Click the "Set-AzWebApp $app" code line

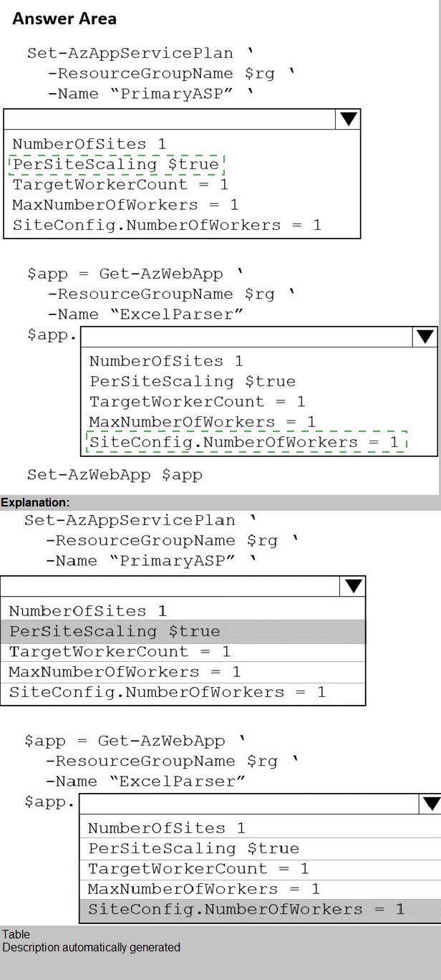coord(115,474)
